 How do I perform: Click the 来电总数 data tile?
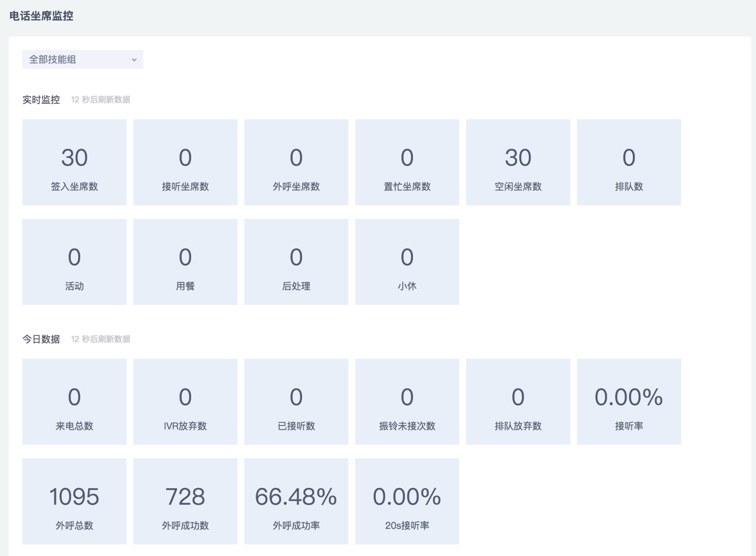tap(74, 402)
